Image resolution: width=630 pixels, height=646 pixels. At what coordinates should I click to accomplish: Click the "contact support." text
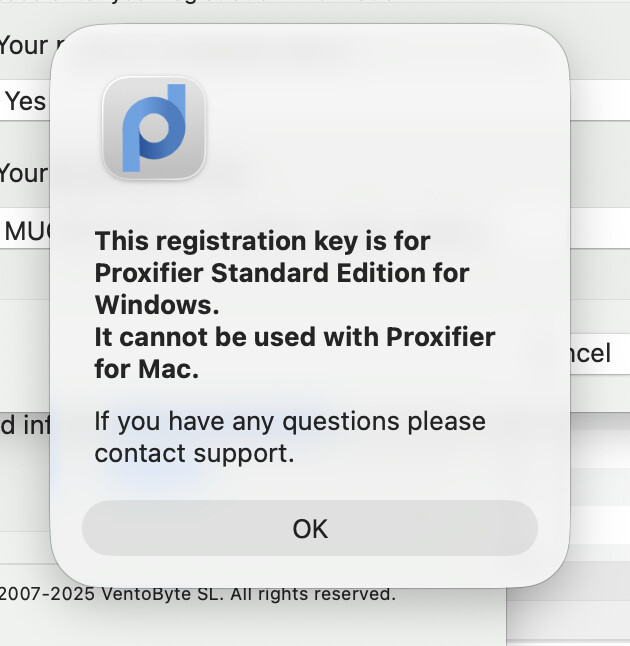click(x=194, y=453)
